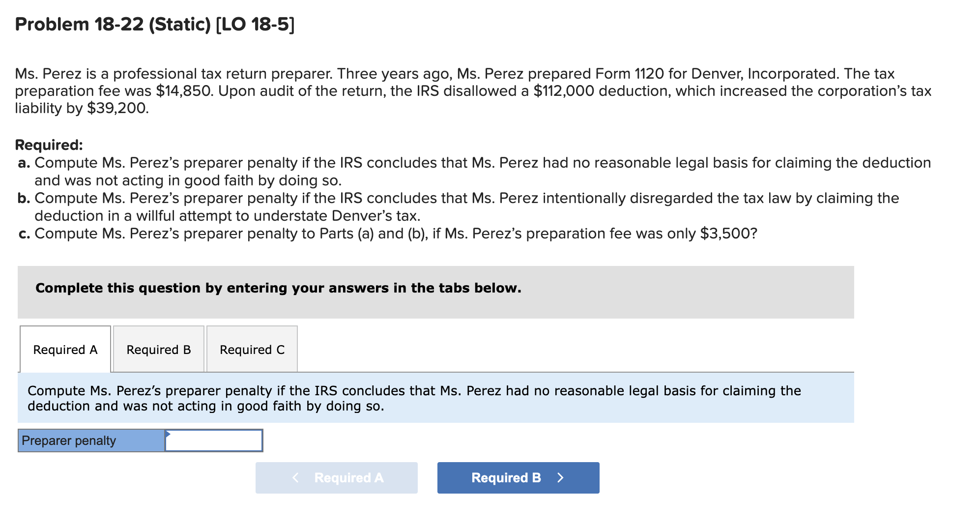Image resolution: width=980 pixels, height=528 pixels.
Task: Click the back chevron on Required A button
Action: pyautogui.click(x=295, y=477)
